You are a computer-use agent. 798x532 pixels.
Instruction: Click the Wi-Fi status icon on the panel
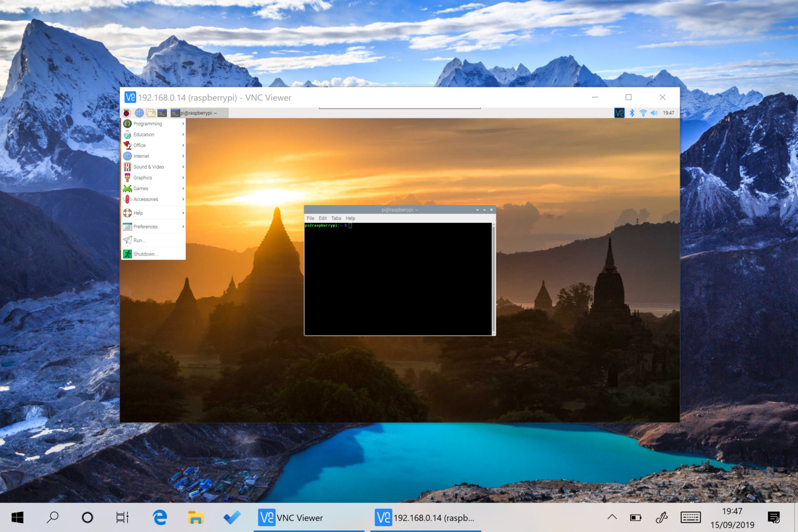[x=643, y=113]
